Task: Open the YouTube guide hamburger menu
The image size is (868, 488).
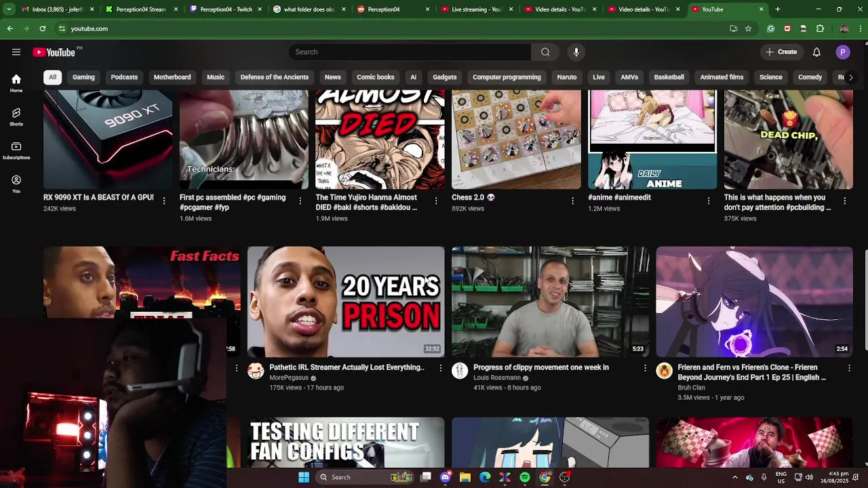Action: pyautogui.click(x=16, y=52)
